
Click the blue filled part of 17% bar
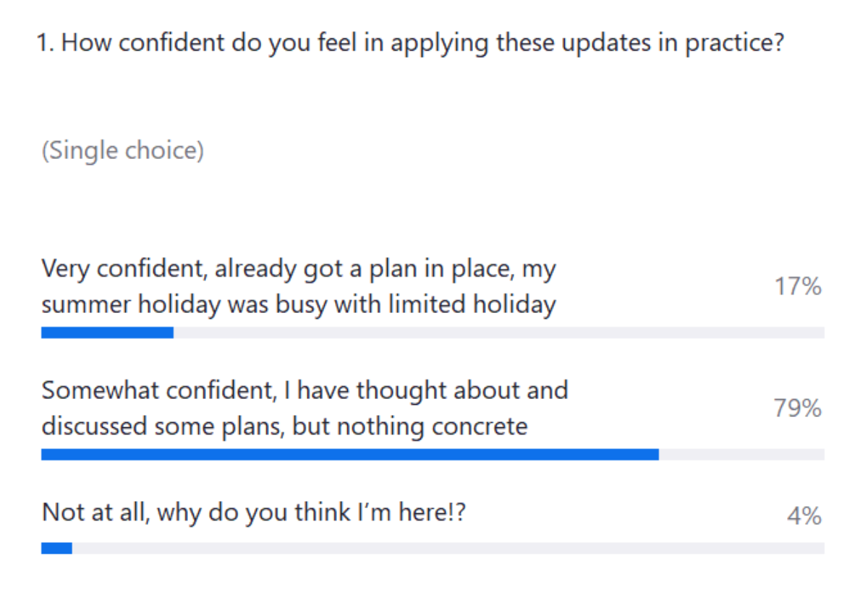click(107, 333)
